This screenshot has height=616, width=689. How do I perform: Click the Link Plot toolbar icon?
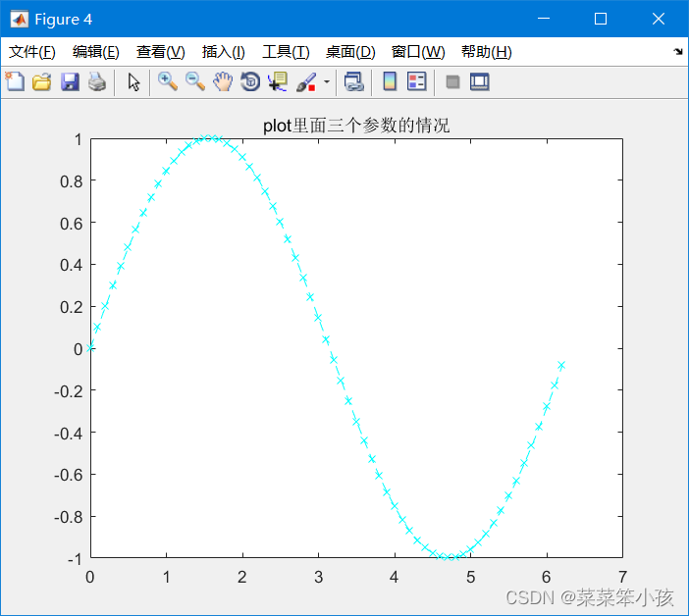click(x=353, y=81)
